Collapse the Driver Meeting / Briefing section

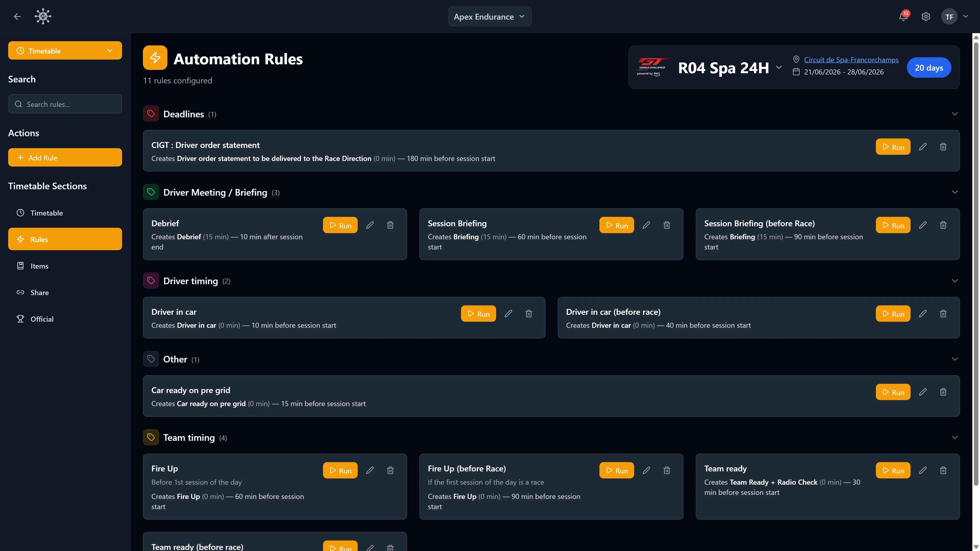954,192
